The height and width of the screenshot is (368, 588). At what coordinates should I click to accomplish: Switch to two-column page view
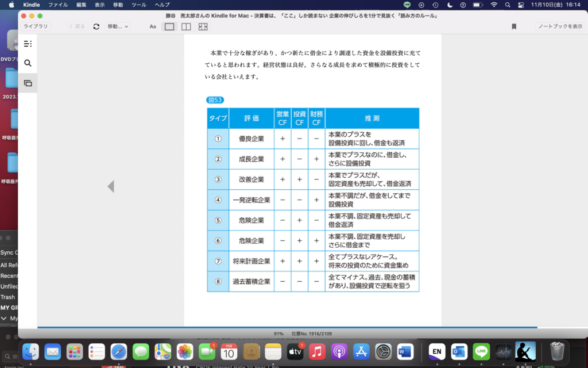point(186,26)
